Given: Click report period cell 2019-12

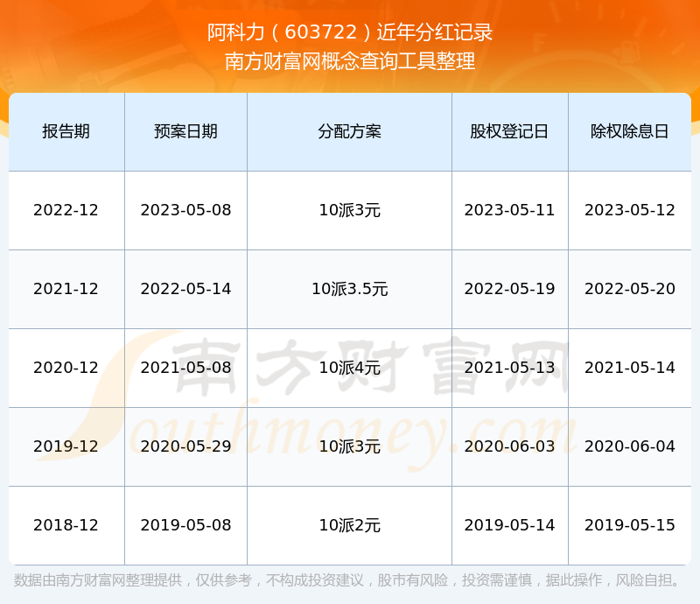Looking at the screenshot, I should [x=66, y=446].
